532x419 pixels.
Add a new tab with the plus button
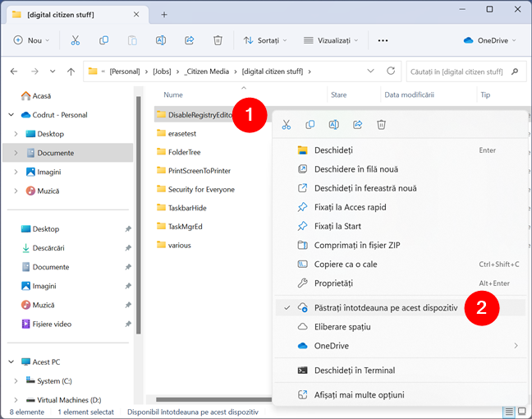[164, 14]
